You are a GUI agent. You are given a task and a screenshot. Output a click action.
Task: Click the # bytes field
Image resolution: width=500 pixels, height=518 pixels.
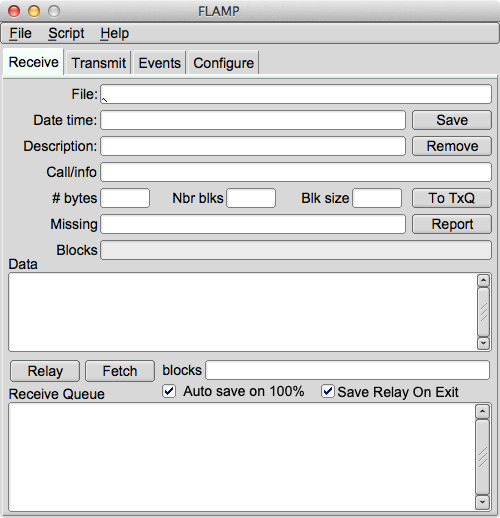[x=125, y=198]
